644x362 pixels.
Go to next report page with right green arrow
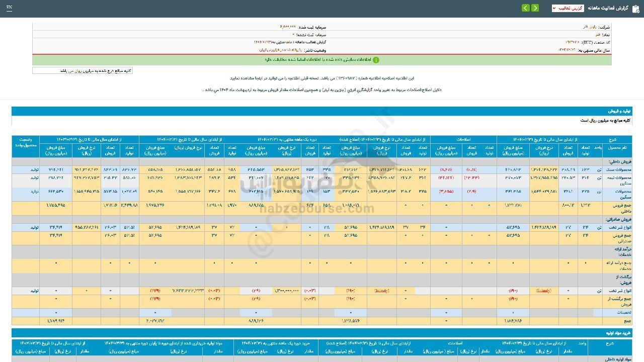[x=535, y=8]
